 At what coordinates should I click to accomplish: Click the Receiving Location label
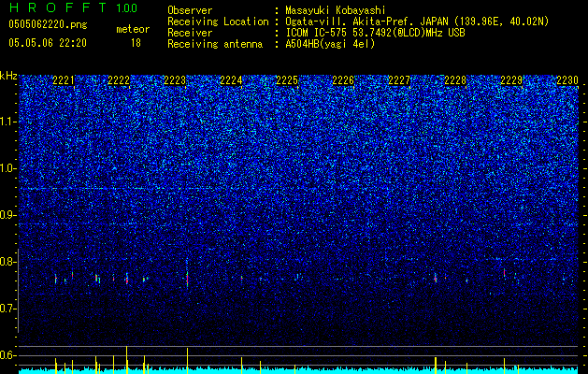(x=218, y=22)
